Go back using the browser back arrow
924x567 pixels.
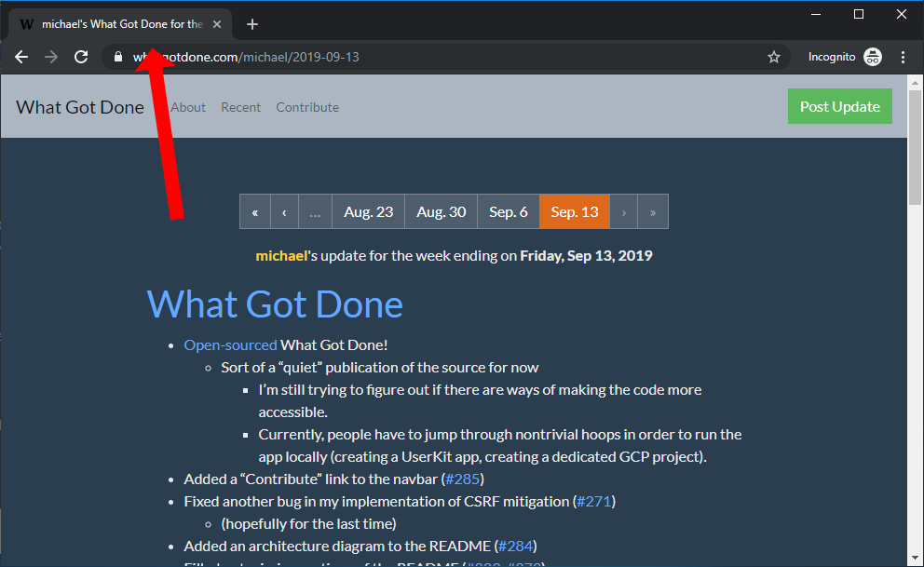[x=21, y=57]
